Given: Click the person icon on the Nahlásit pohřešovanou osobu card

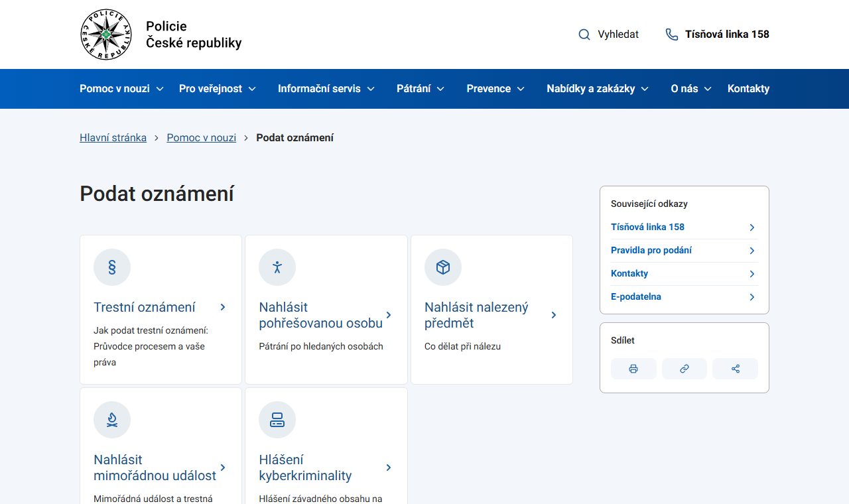Looking at the screenshot, I should click(x=277, y=267).
